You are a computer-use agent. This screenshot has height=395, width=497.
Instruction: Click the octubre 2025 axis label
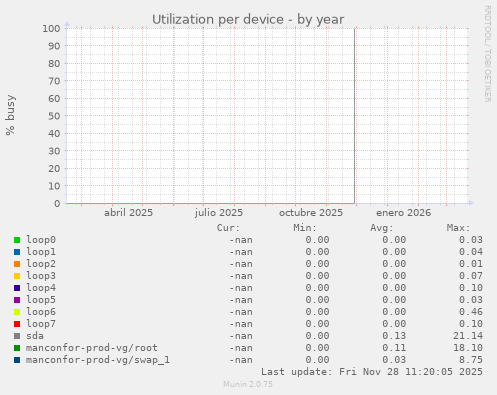[311, 213]
